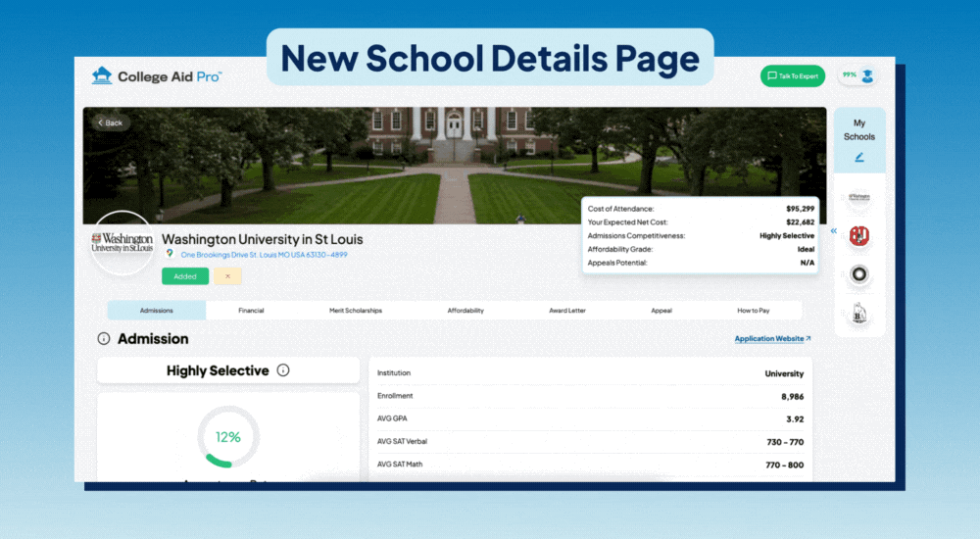Select the Washington University sidebar school logo
The height and width of the screenshot is (539, 980).
point(859,198)
